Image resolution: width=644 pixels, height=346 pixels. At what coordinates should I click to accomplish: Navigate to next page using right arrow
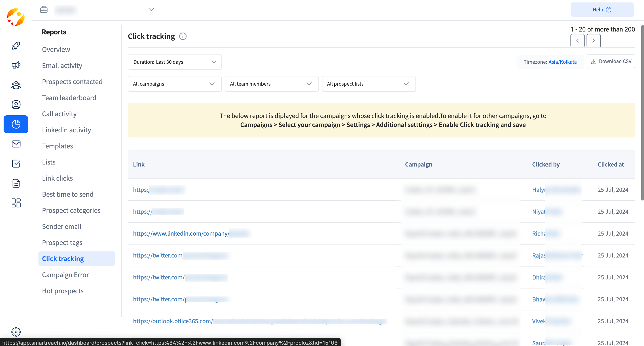pos(593,40)
